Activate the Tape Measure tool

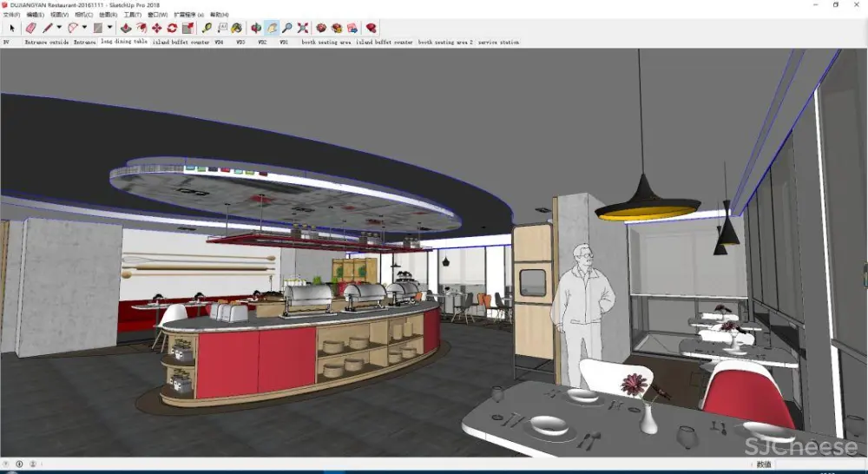tap(207, 29)
